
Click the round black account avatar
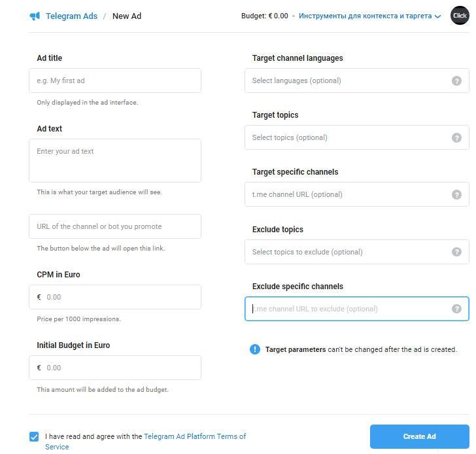pos(460,16)
